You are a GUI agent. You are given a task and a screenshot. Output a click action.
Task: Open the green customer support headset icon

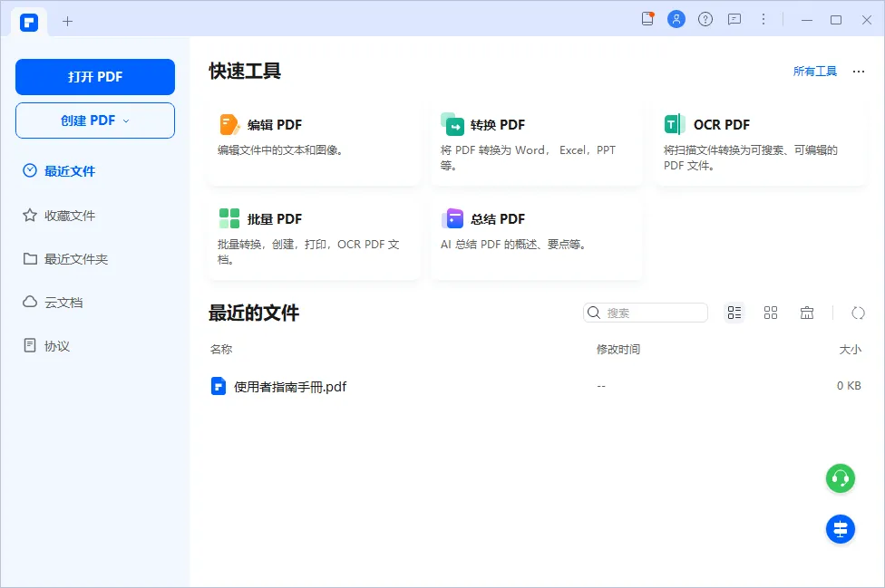click(x=841, y=478)
